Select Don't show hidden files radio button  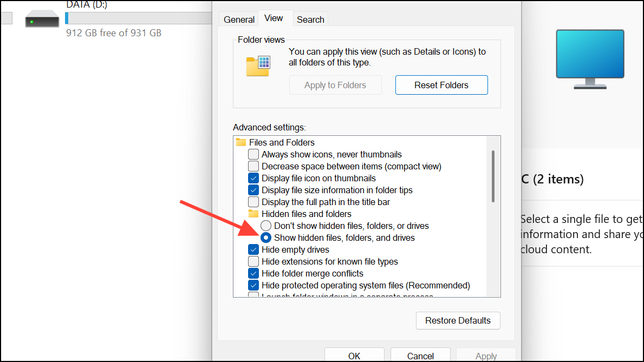click(266, 226)
